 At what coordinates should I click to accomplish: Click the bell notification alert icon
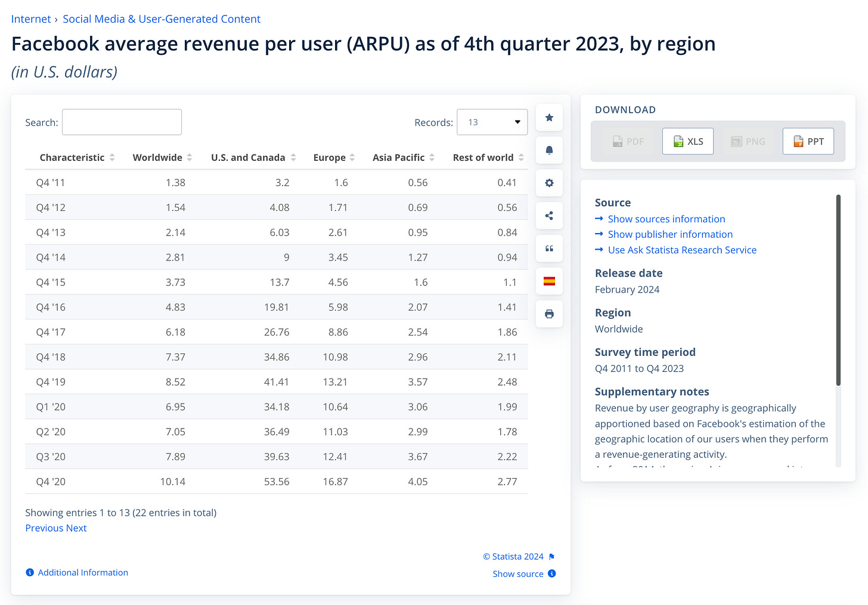pyautogui.click(x=549, y=150)
